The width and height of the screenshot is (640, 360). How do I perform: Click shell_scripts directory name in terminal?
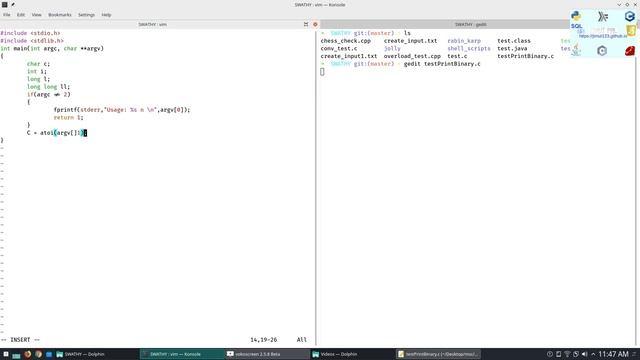469,49
